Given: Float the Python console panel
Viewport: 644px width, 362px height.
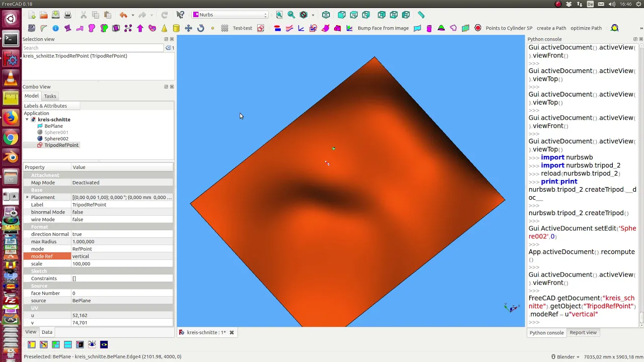Looking at the screenshot, I should click(x=635, y=39).
